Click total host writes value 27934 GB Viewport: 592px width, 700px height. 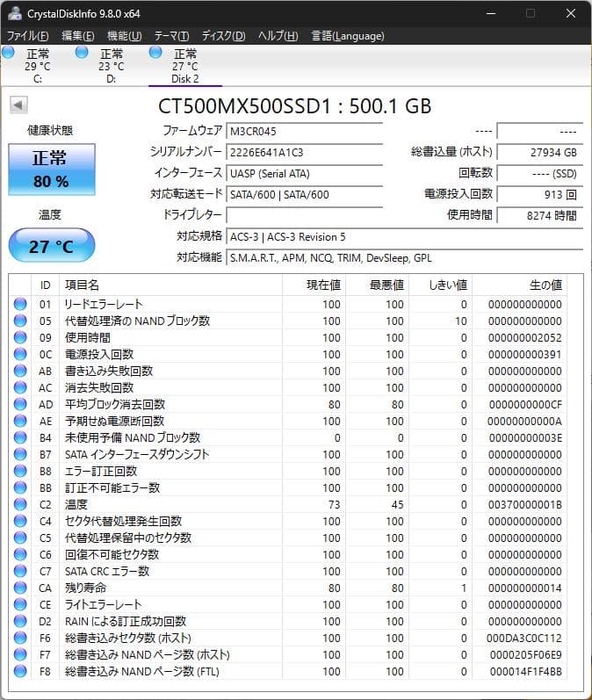[540, 152]
